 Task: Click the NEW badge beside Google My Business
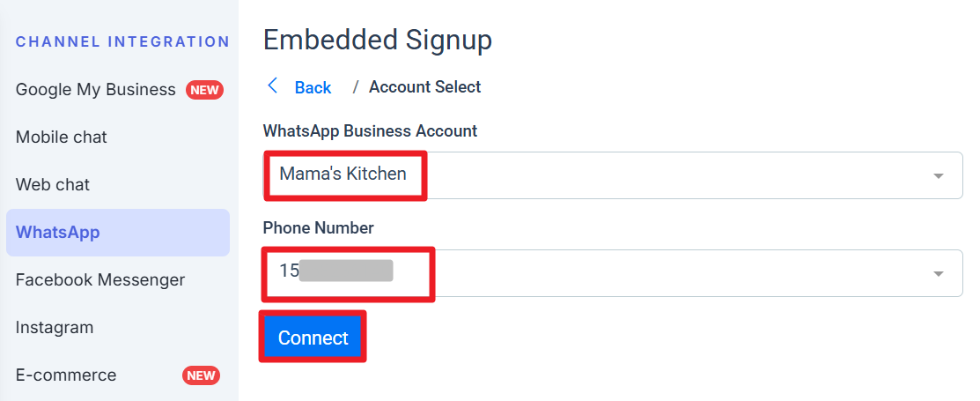pos(204,90)
